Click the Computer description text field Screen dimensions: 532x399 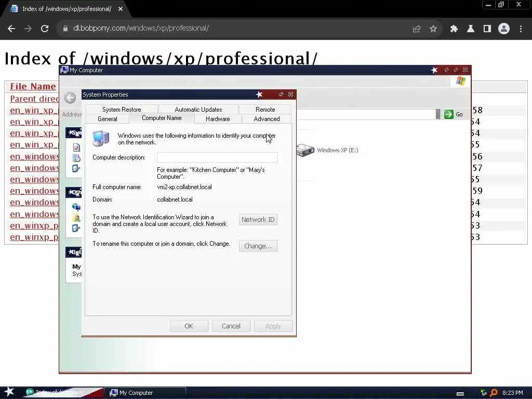(217, 157)
